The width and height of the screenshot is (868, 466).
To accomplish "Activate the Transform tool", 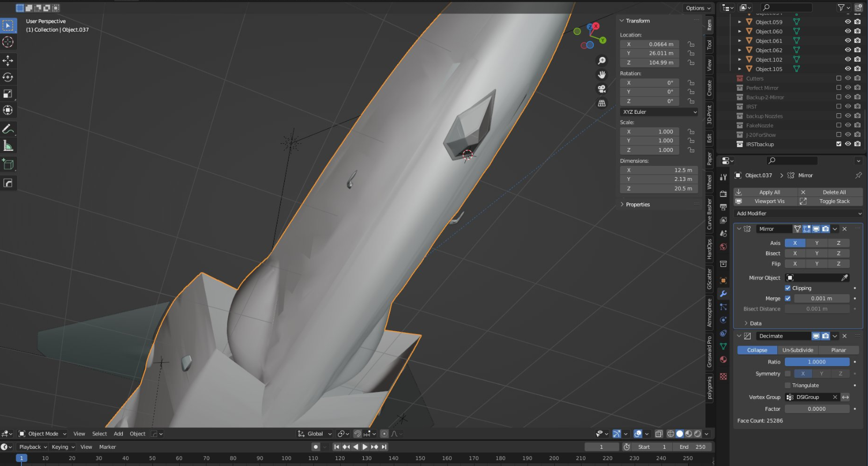I will [8, 110].
